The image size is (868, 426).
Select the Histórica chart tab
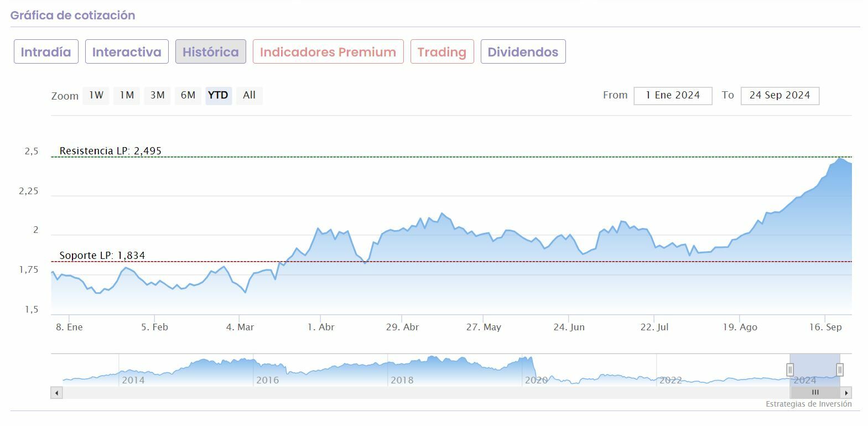click(211, 52)
